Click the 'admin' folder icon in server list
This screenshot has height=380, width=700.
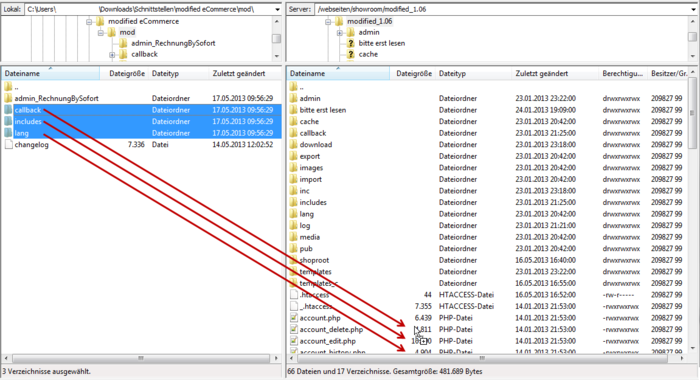[x=293, y=98]
